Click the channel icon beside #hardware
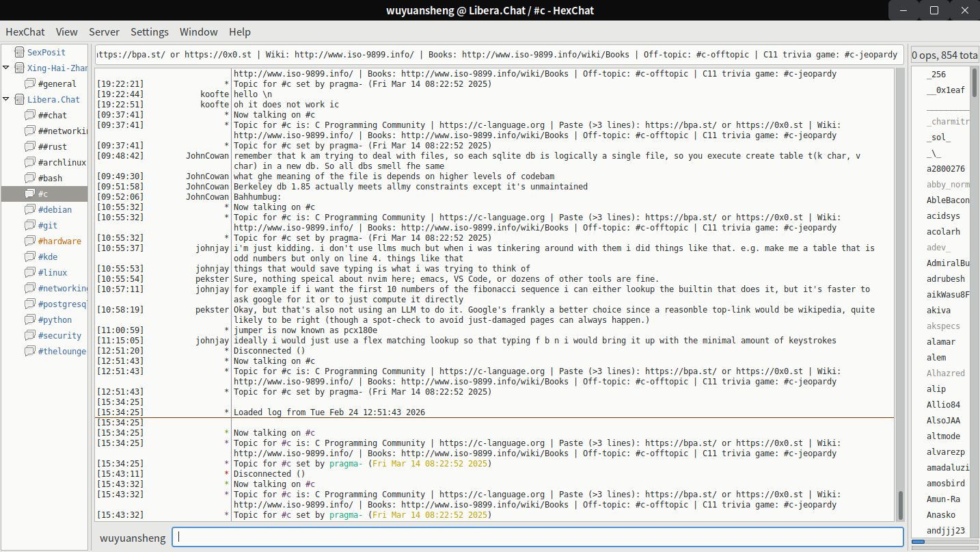The height and width of the screenshot is (552, 980). point(30,241)
